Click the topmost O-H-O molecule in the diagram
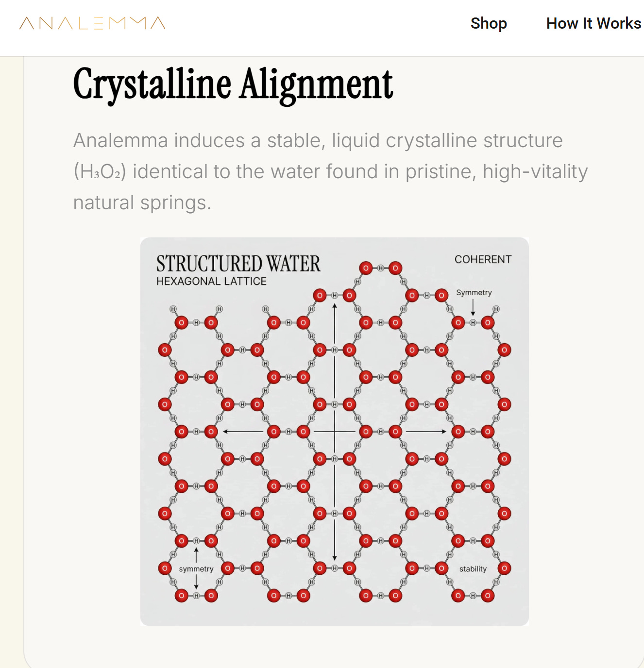The width and height of the screenshot is (644, 668). (x=381, y=268)
